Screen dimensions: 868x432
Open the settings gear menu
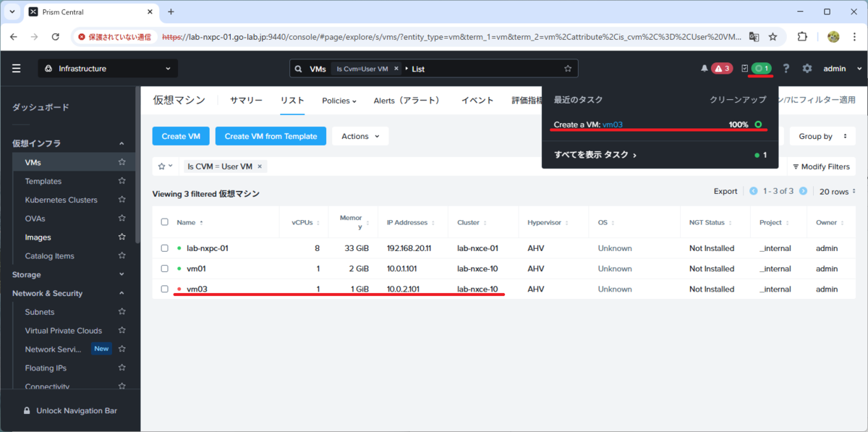(x=807, y=69)
